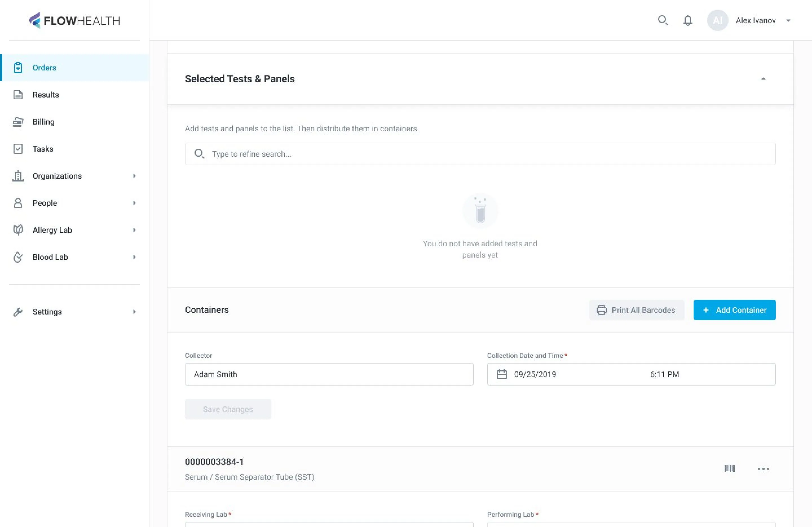812x527 pixels.
Task: Open Results in the sidebar
Action: coord(75,94)
